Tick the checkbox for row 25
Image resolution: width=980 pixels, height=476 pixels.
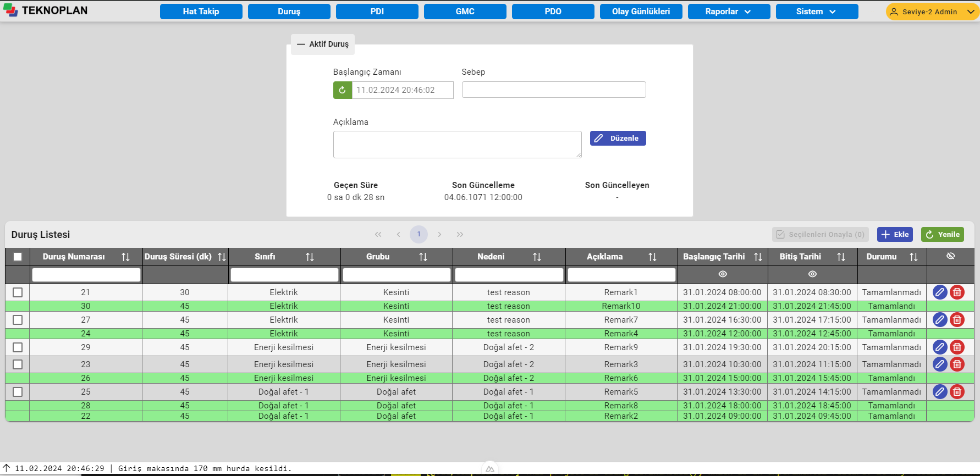[18, 392]
